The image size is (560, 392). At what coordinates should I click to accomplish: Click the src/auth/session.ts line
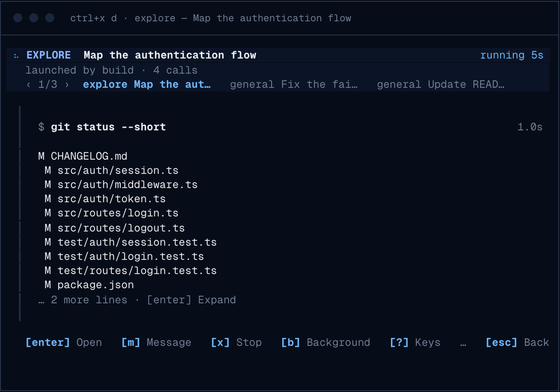pos(111,170)
